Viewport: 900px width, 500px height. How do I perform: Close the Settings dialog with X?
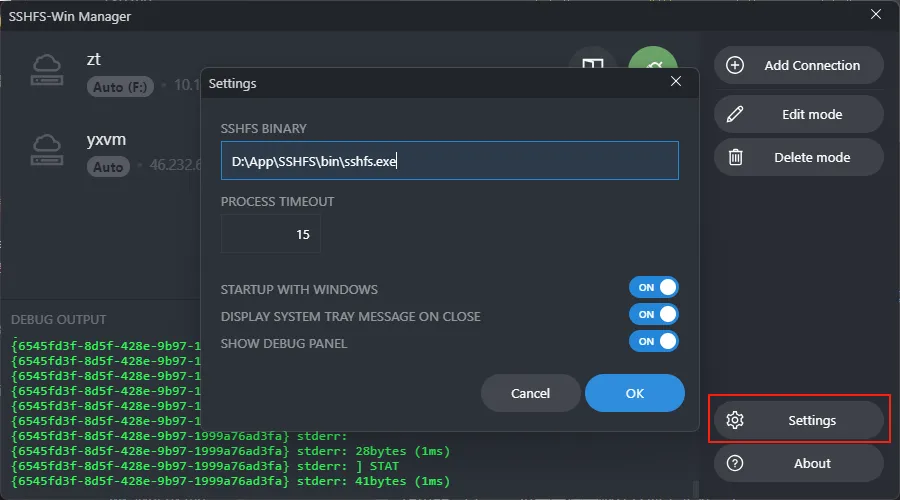click(x=676, y=82)
